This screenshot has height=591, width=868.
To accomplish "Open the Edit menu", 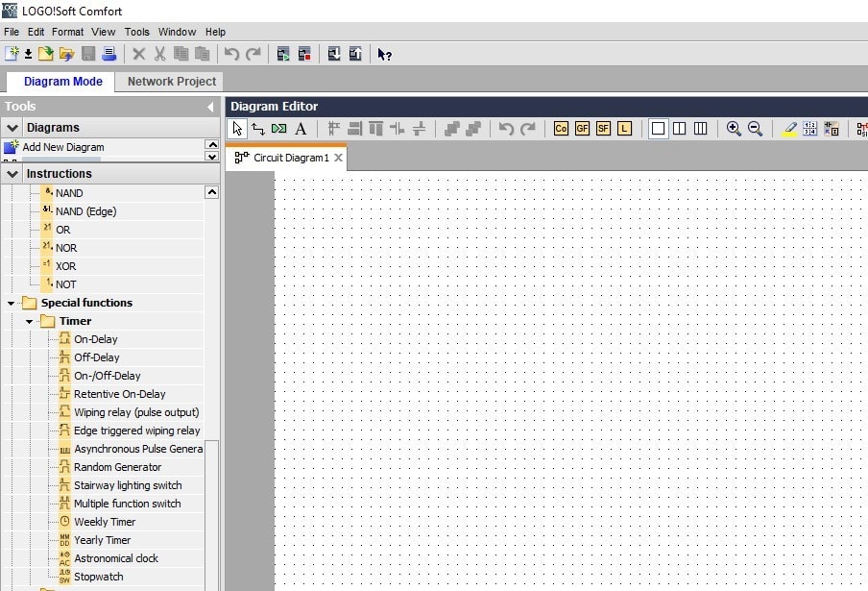I will [36, 32].
